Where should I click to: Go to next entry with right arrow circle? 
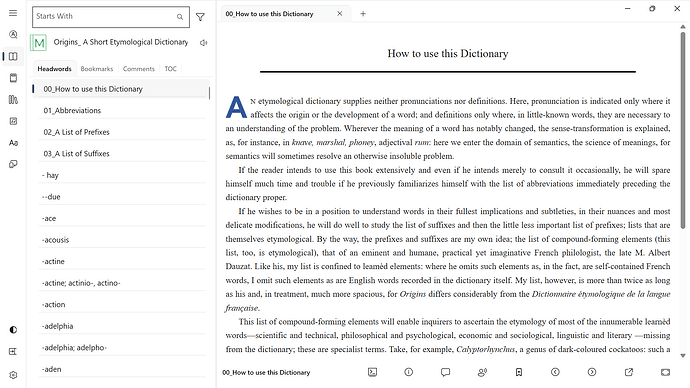pos(592,372)
